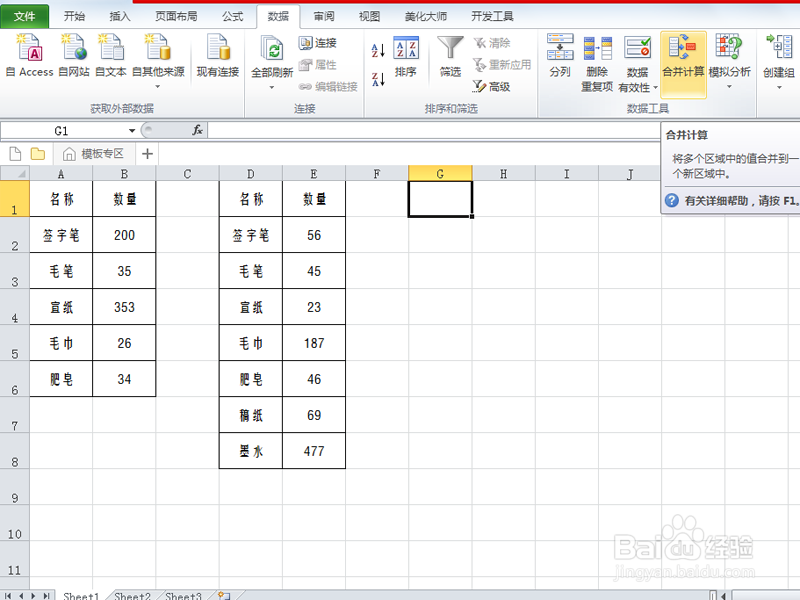This screenshot has width=800, height=600.
Task: Switch to the 开发工具 tab
Action: [x=492, y=16]
